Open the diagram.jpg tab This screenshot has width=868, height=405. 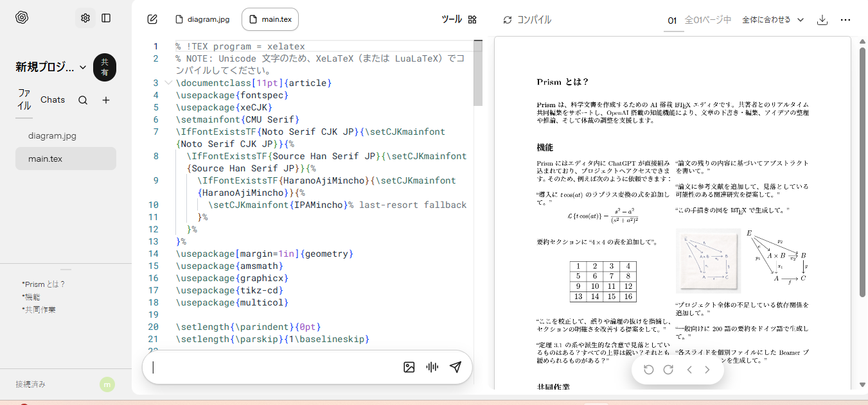(x=202, y=19)
